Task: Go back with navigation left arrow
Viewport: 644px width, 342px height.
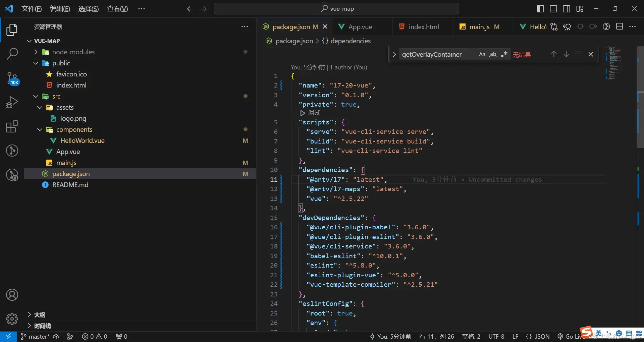Action: tap(190, 9)
